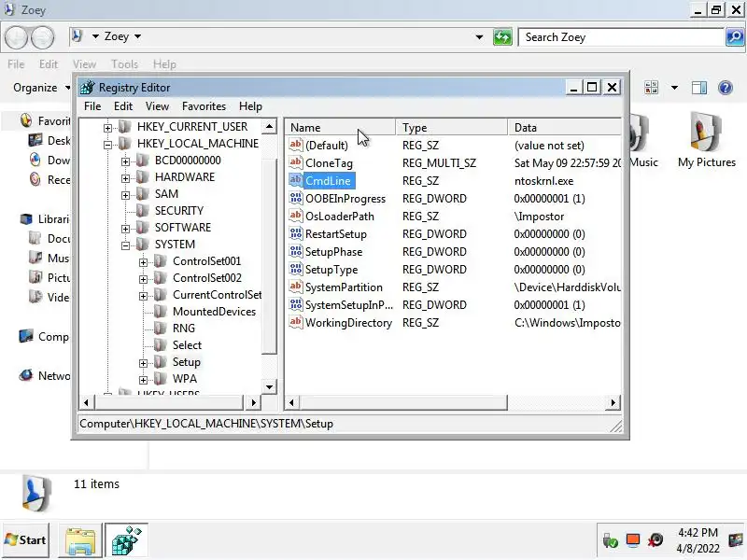Expand the ControlSet001 key
Viewport: 747px width, 560px height.
pos(143,262)
